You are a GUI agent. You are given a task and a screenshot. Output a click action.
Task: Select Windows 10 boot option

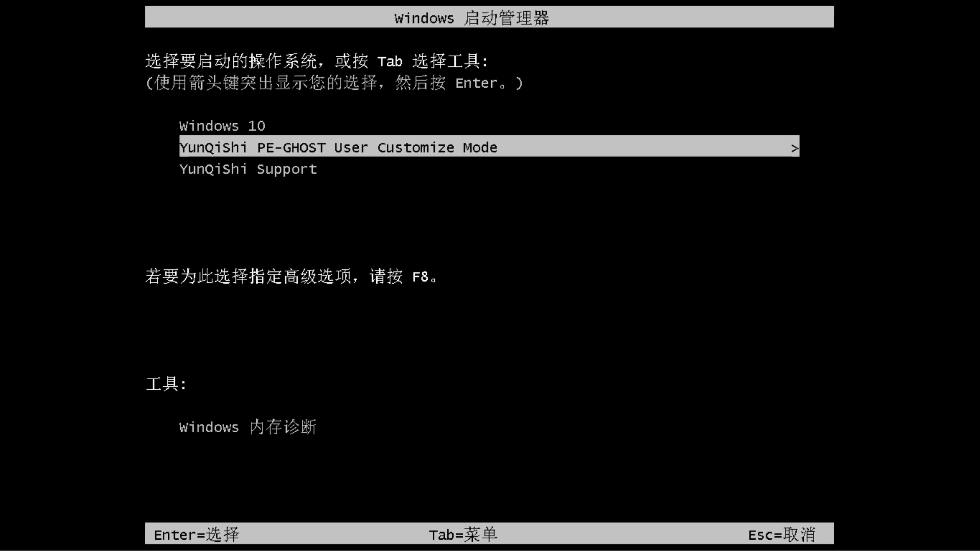[x=222, y=125]
